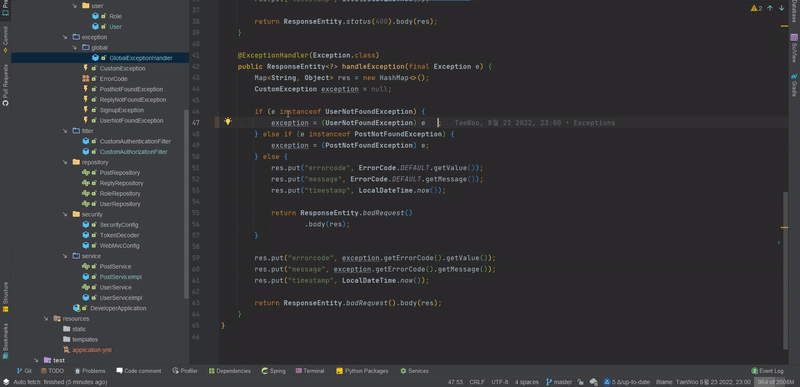Select the PostRepository interface
Viewport: 800px width, 387px height.
[120, 172]
